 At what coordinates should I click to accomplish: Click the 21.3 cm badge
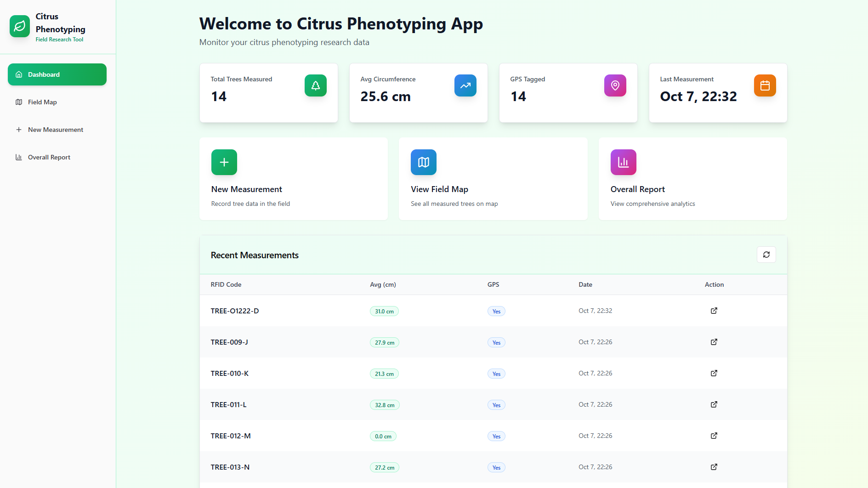tap(384, 374)
